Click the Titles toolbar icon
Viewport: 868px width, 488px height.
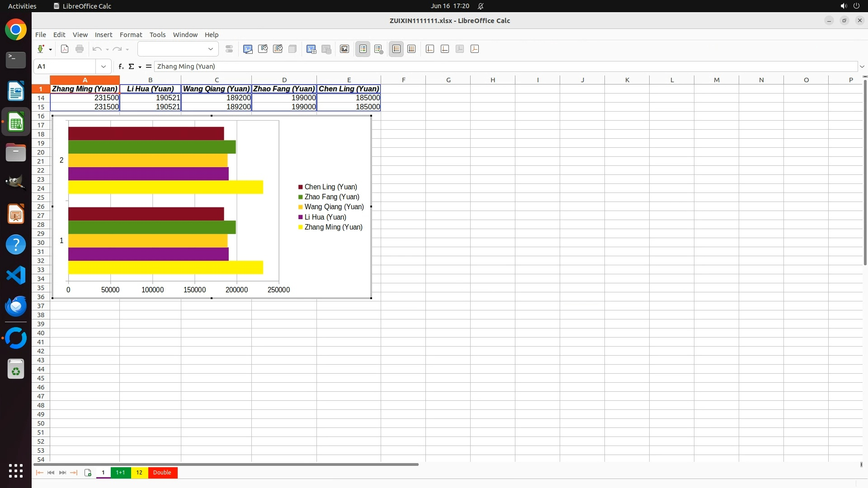click(x=344, y=49)
